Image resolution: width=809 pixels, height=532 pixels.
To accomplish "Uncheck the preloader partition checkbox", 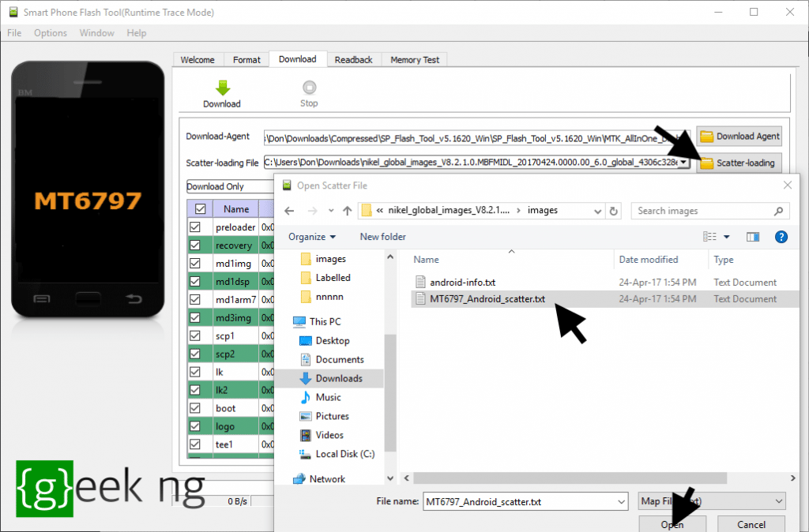I will [195, 227].
